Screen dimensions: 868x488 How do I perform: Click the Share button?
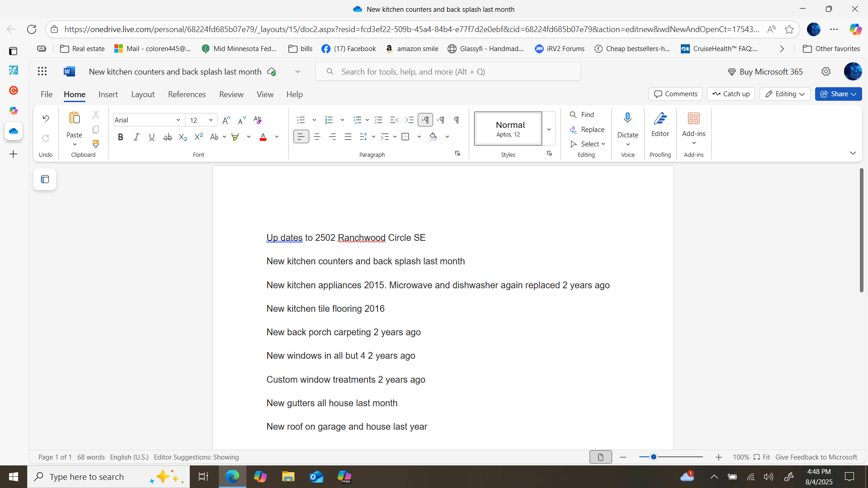(838, 94)
